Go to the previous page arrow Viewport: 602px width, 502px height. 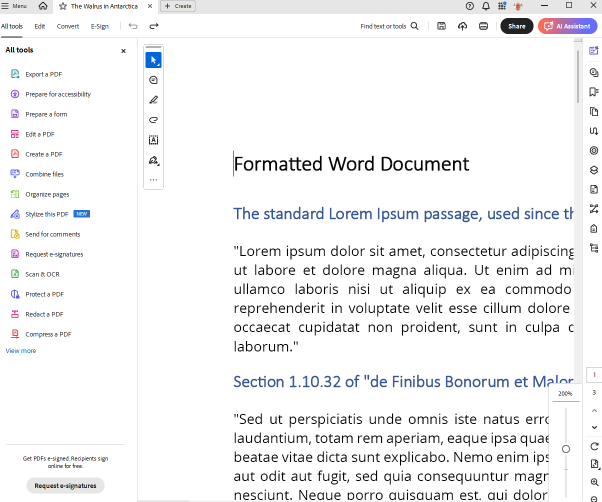(594, 410)
